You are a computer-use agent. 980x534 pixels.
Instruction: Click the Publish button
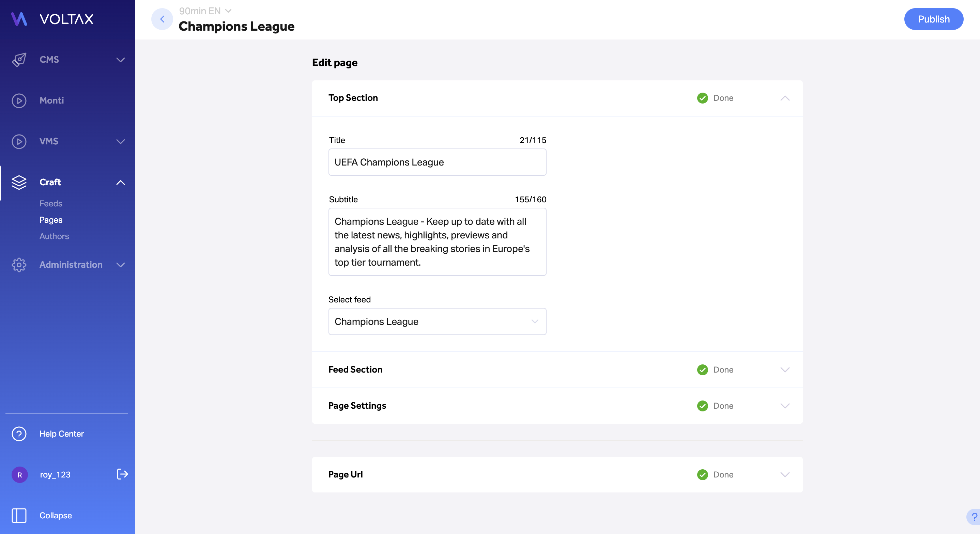tap(934, 19)
